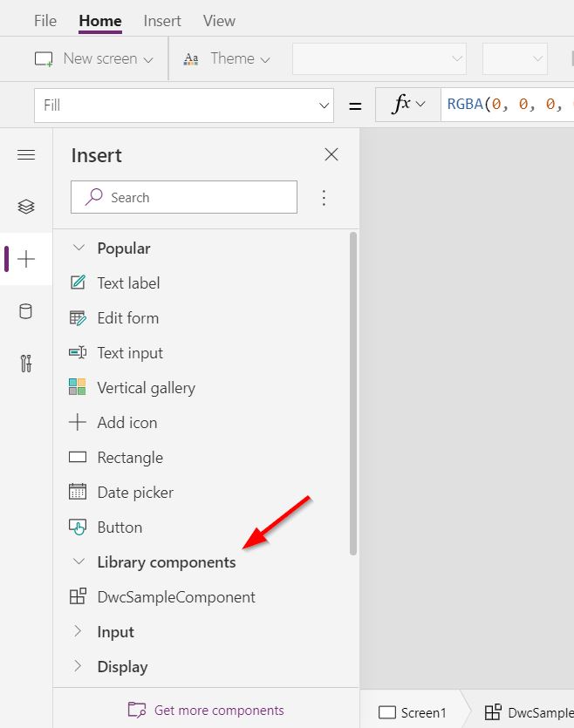This screenshot has height=728, width=574.
Task: Insert a Text label control
Action: point(128,282)
